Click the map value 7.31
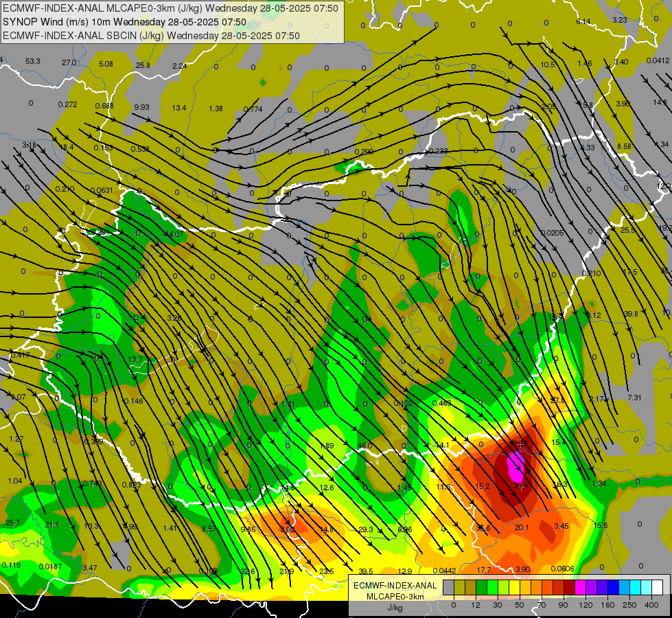 pos(634,398)
